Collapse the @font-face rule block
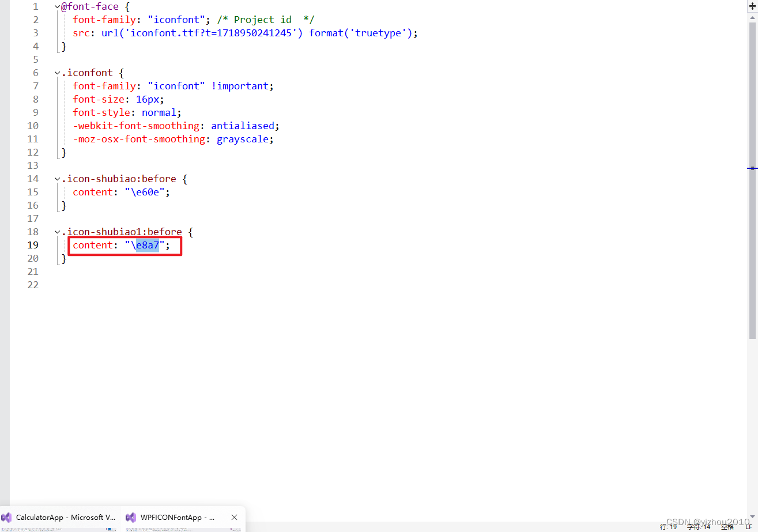Screen dimensions: 758x532 tap(57, 7)
